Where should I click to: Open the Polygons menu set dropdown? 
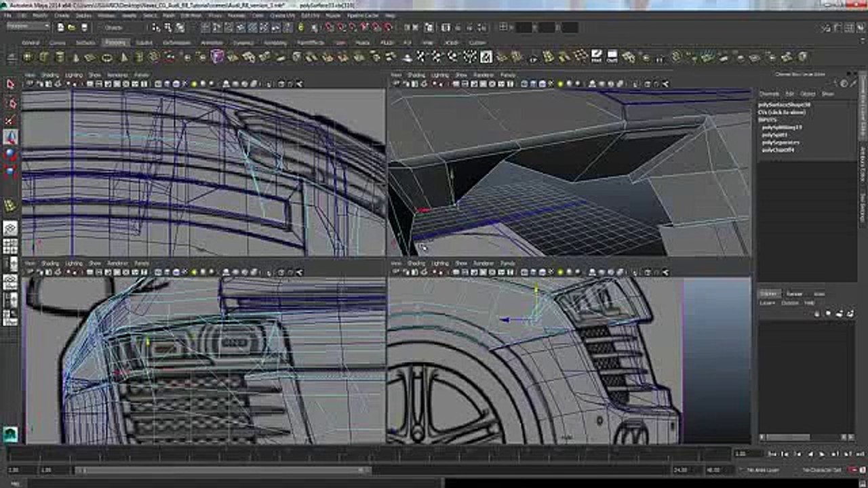28,26
